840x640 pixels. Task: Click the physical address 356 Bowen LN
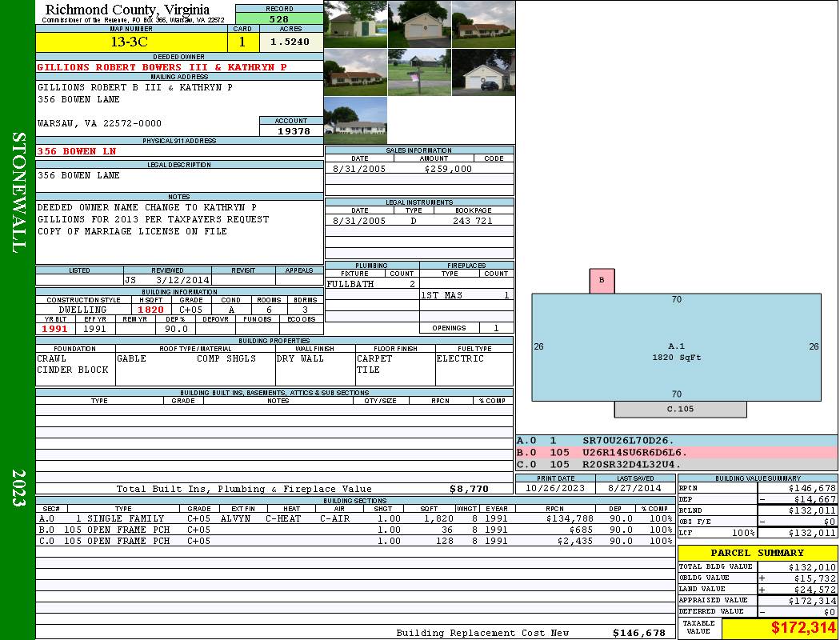[x=78, y=151]
